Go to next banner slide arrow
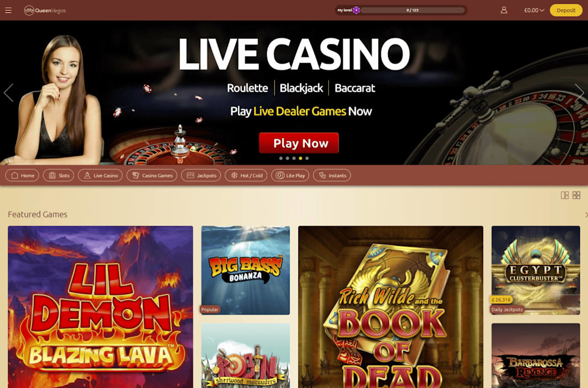588x388 pixels. pos(579,93)
